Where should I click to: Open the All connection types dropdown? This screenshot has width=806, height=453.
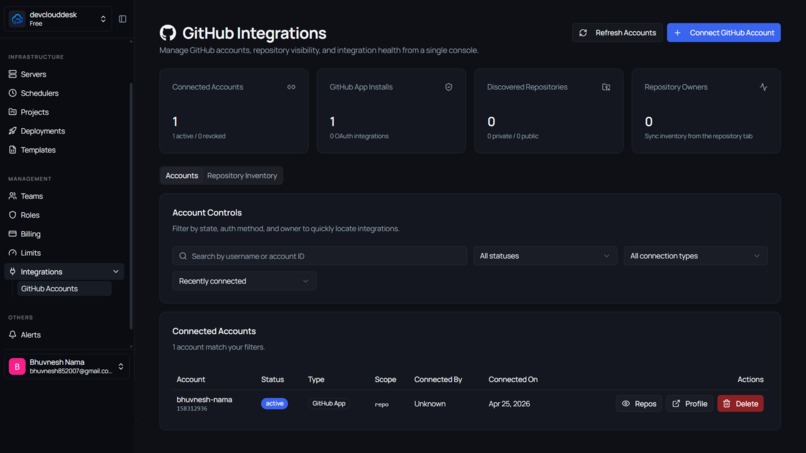(x=695, y=256)
